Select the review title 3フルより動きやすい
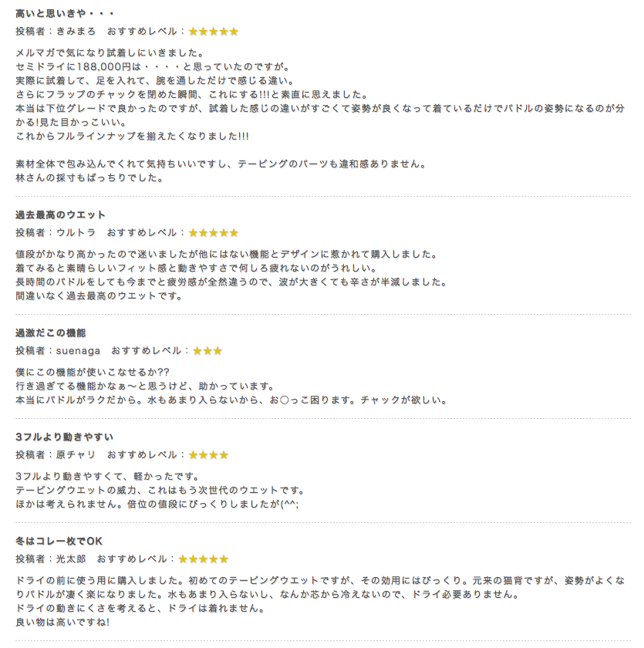This screenshot has width=644, height=648. click(65, 437)
